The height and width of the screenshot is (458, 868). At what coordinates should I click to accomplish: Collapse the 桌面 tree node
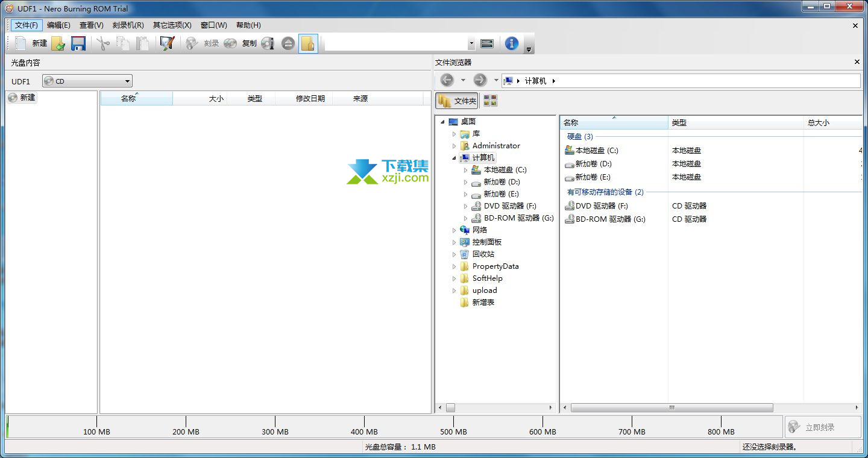pos(442,122)
